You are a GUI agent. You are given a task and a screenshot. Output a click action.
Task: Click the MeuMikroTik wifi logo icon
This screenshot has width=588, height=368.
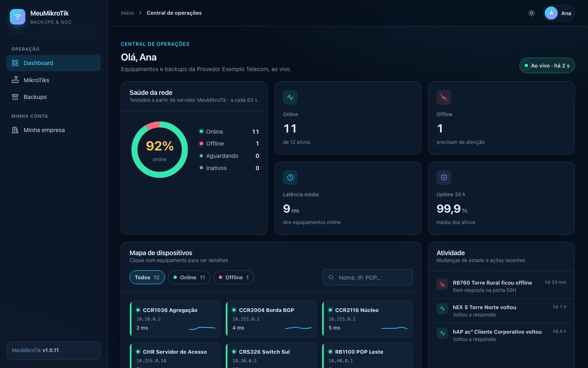(x=18, y=17)
